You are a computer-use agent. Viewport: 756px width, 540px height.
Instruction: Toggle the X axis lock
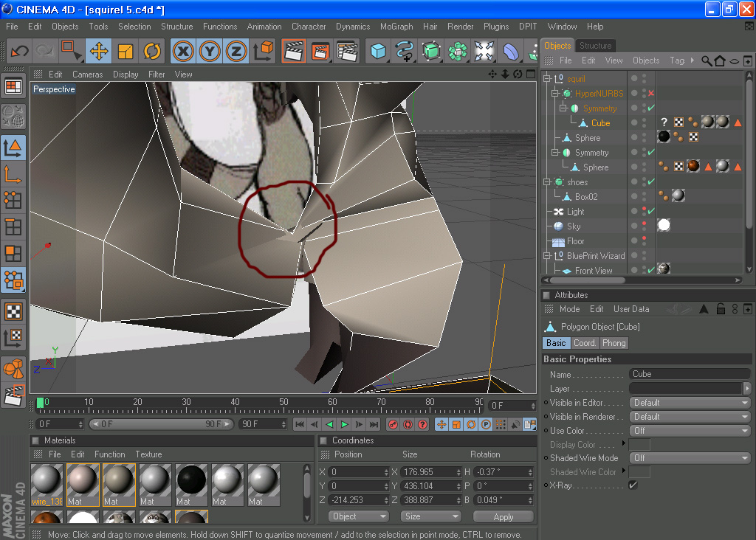[x=183, y=51]
